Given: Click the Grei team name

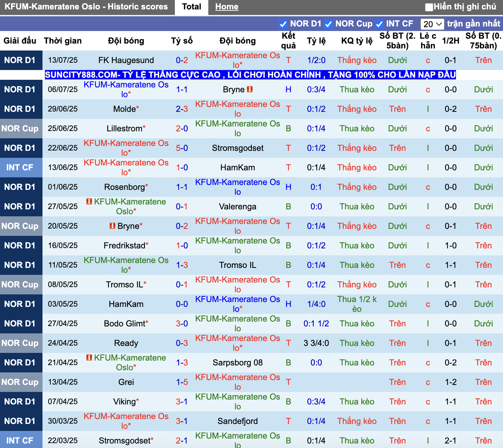Looking at the screenshot, I should coord(126,382).
